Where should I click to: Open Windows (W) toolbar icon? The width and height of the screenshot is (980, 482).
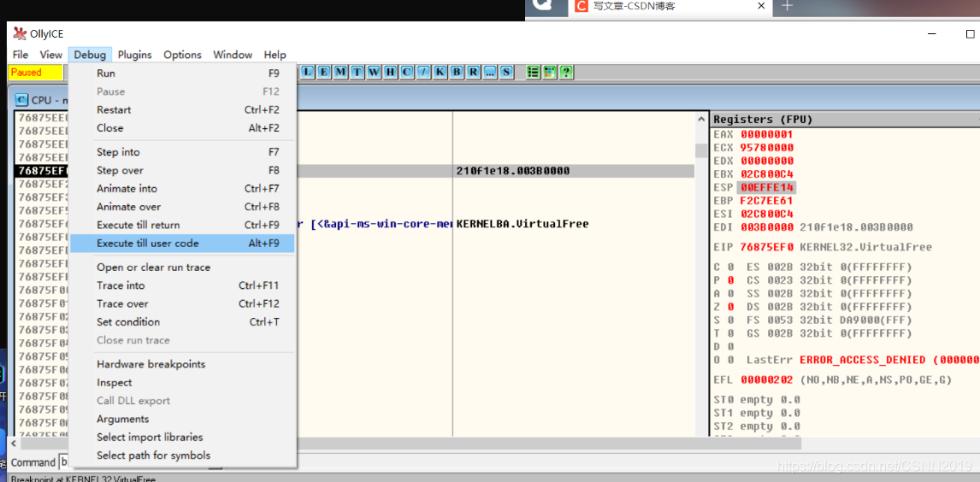[374, 72]
